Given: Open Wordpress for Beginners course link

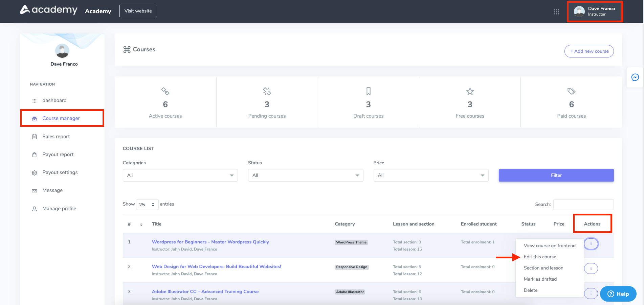Looking at the screenshot, I should click(210, 242).
